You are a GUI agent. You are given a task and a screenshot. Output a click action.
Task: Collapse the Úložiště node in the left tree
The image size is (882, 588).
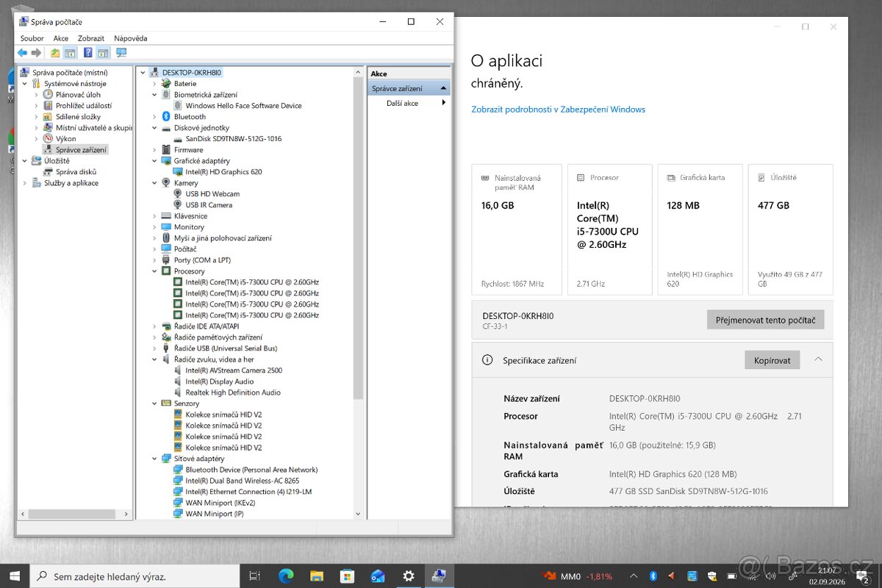[24, 161]
